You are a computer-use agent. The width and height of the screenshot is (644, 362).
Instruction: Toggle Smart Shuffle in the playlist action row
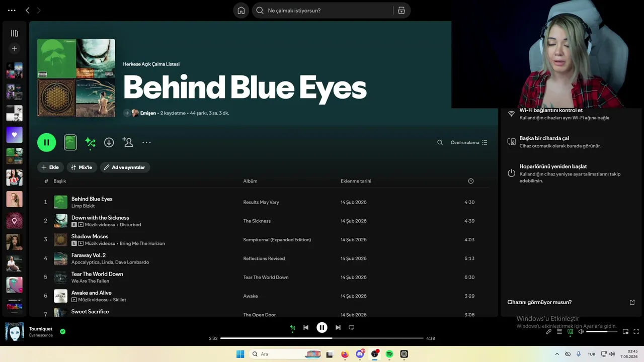click(x=90, y=143)
